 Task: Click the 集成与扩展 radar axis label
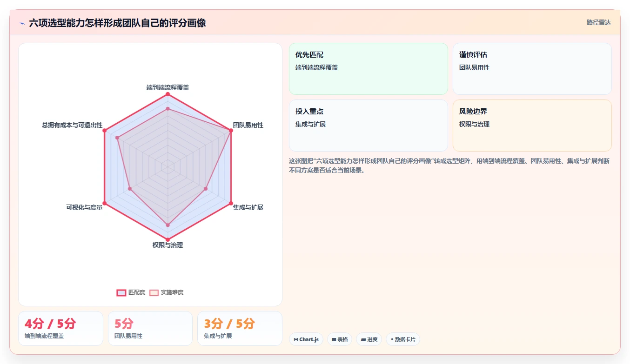[248, 207]
